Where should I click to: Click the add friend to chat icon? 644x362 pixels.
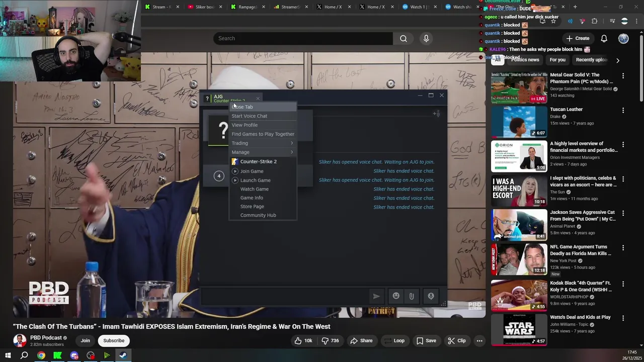tap(436, 114)
